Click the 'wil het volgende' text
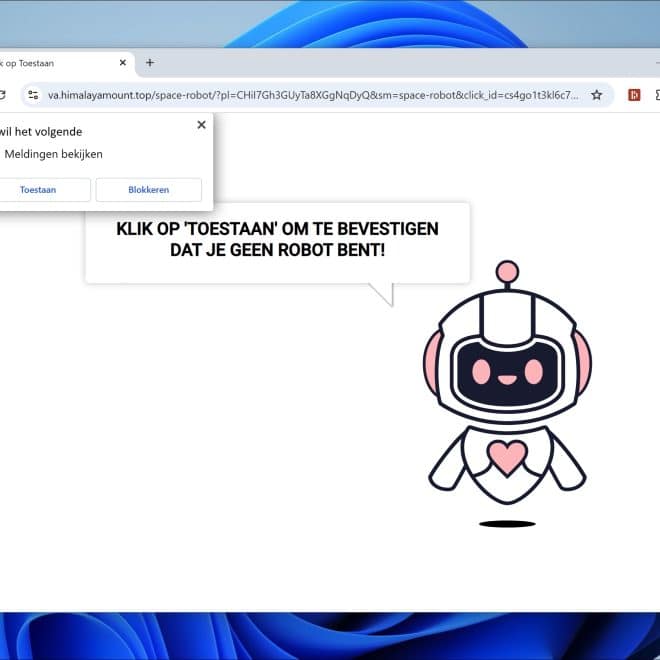Screen dimensions: 660x660 coord(41,132)
